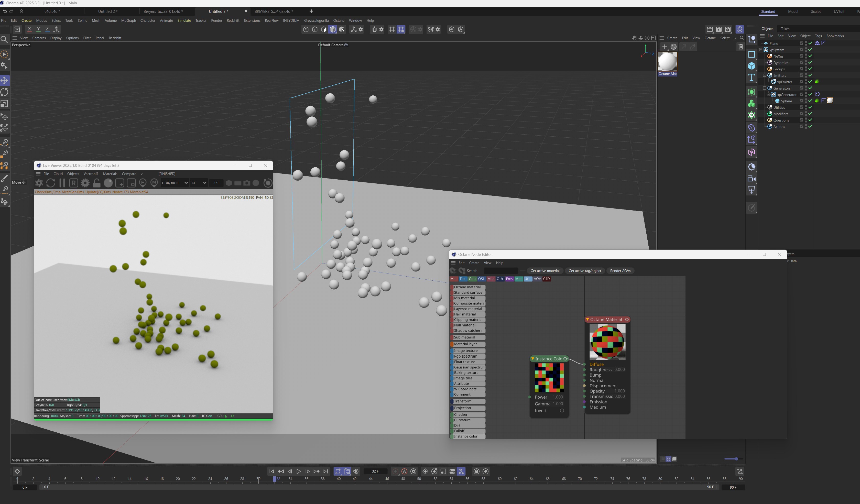The height and width of the screenshot is (504, 860).
Task: Toggle the Invert checkbox on Instance Color node
Action: (x=562, y=411)
